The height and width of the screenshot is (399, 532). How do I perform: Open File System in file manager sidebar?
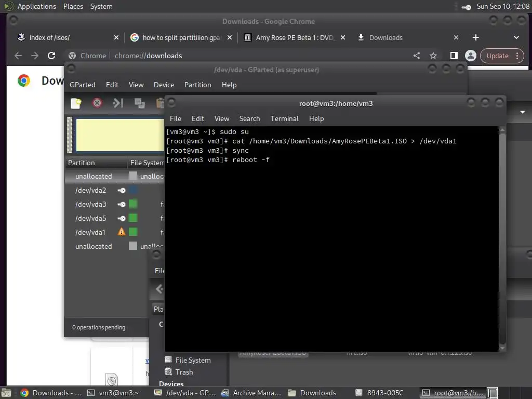pos(188,360)
